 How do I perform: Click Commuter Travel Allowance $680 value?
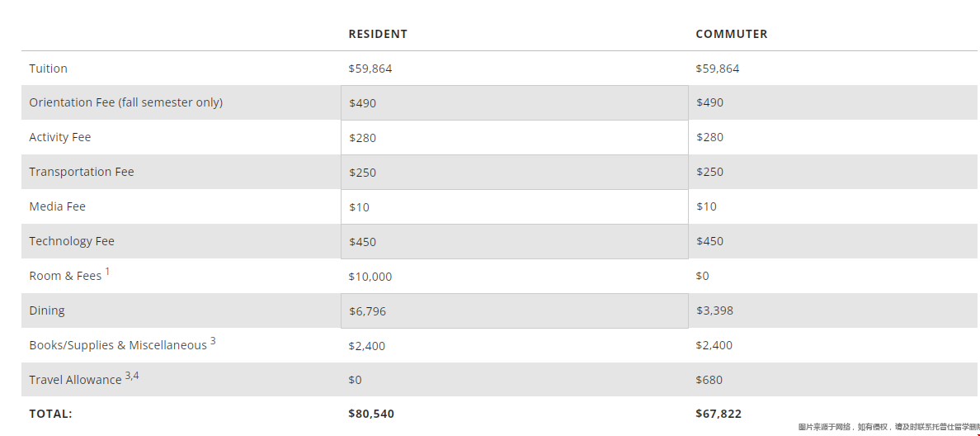pos(709,380)
